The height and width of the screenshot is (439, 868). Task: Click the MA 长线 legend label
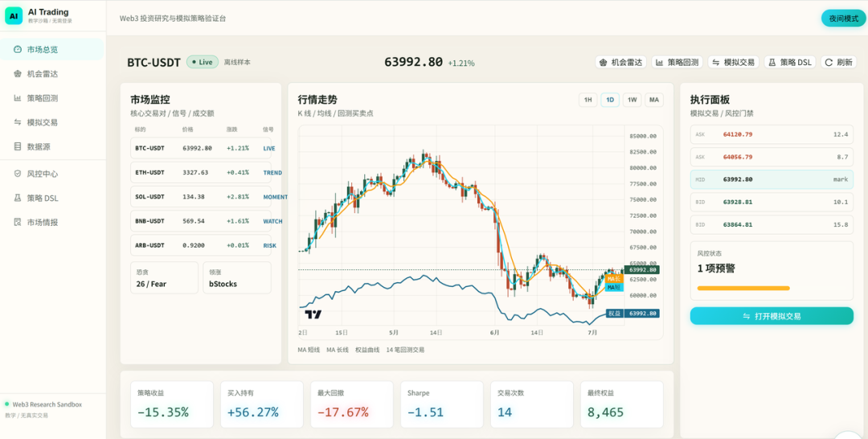[338, 350]
